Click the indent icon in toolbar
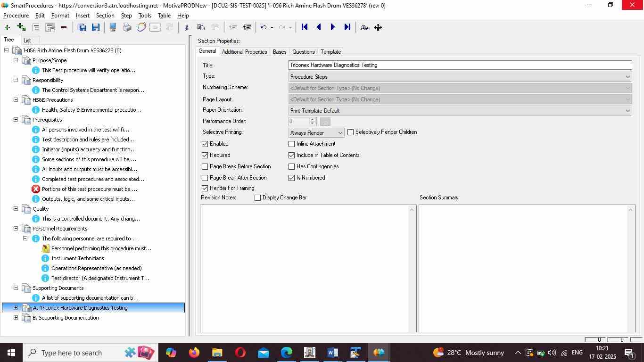Viewport: 644px width, 362px height. point(247,27)
